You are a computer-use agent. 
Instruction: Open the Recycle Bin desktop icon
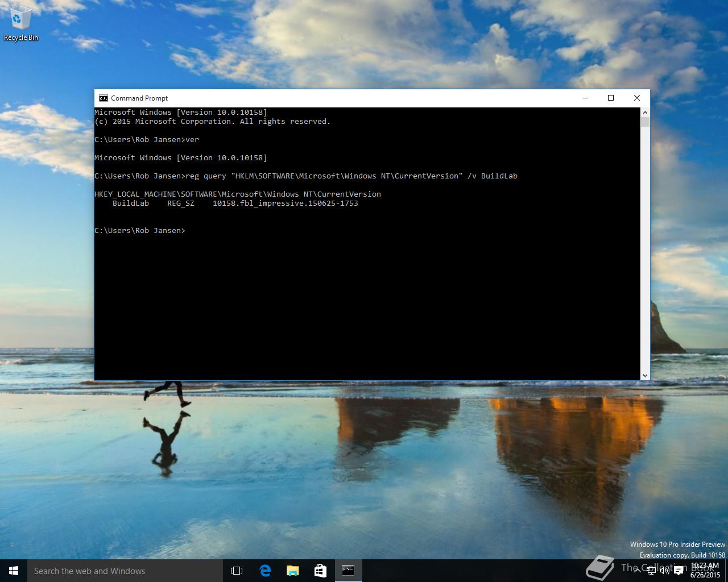[20, 24]
